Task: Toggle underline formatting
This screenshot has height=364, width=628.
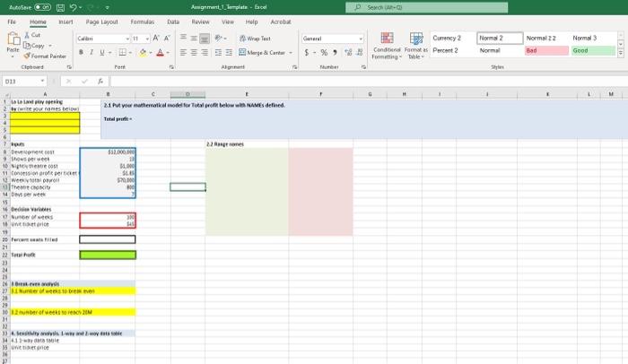Action: [102, 53]
